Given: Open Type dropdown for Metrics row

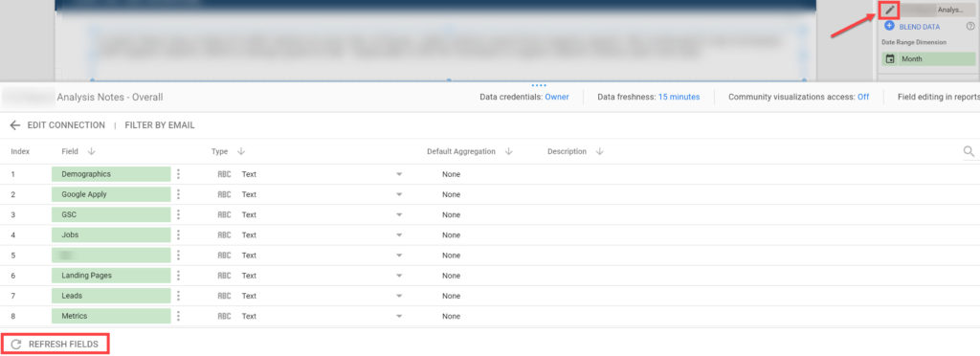Looking at the screenshot, I should pos(399,316).
